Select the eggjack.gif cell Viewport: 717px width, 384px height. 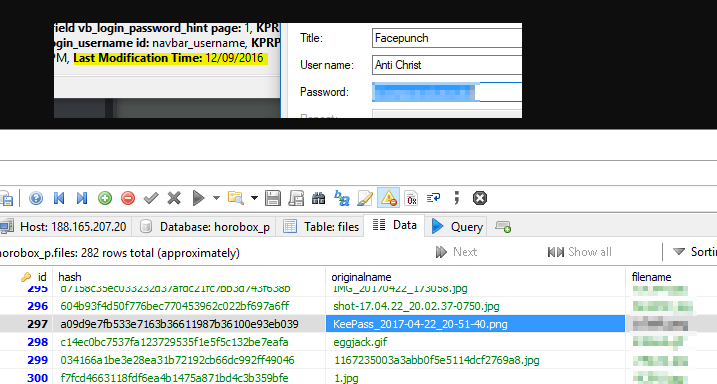point(476,342)
